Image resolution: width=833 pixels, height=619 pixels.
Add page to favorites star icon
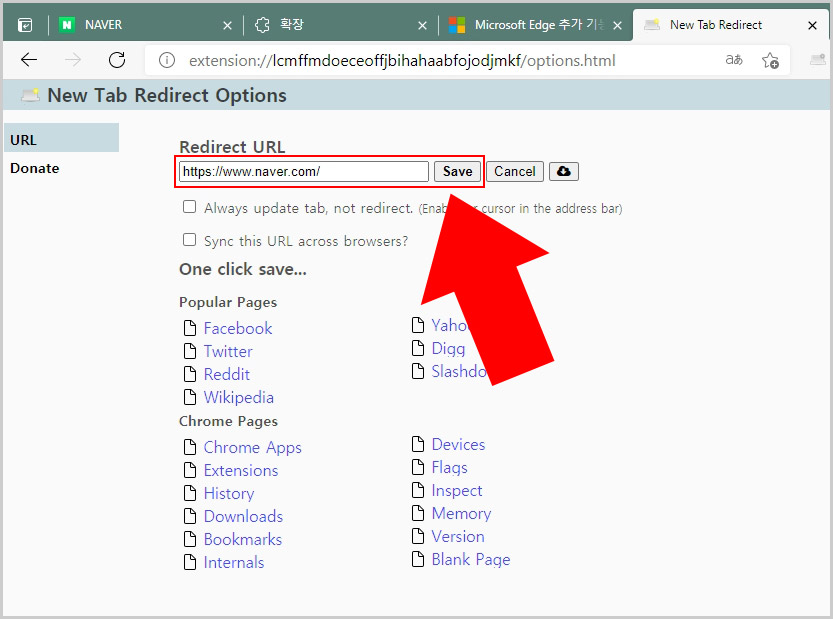(770, 60)
